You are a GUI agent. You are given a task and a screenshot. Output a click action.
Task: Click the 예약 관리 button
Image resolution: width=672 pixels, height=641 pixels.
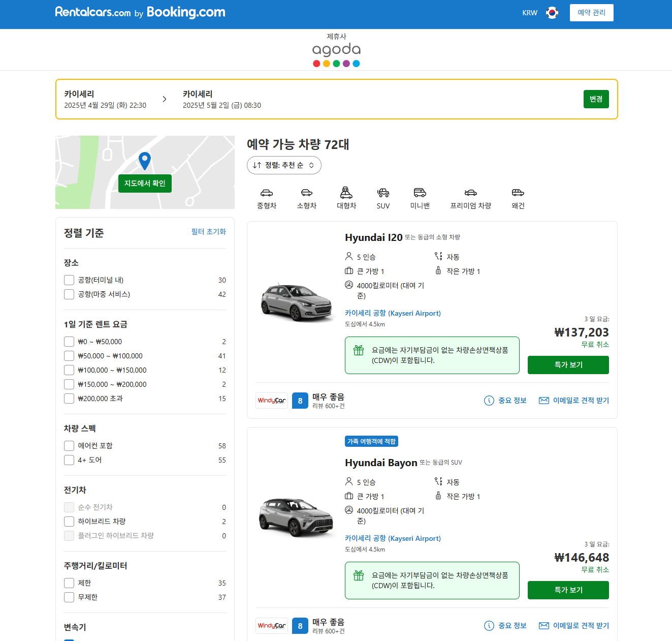pyautogui.click(x=591, y=13)
